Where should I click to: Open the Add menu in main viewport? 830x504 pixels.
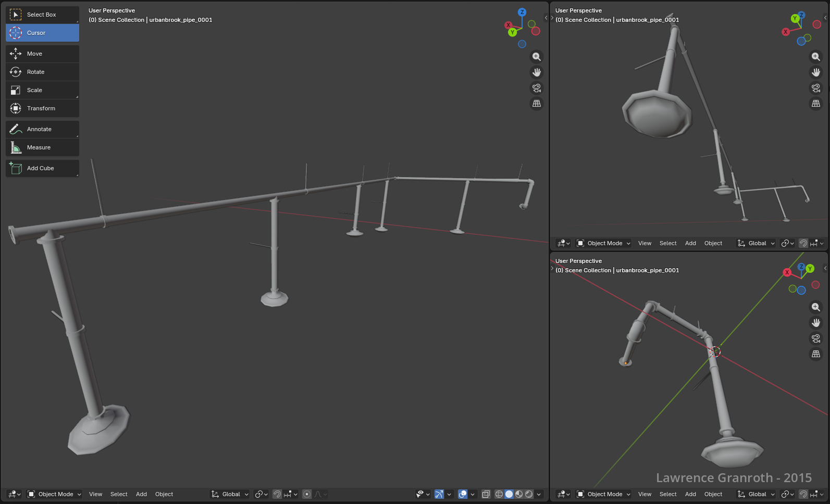point(141,494)
